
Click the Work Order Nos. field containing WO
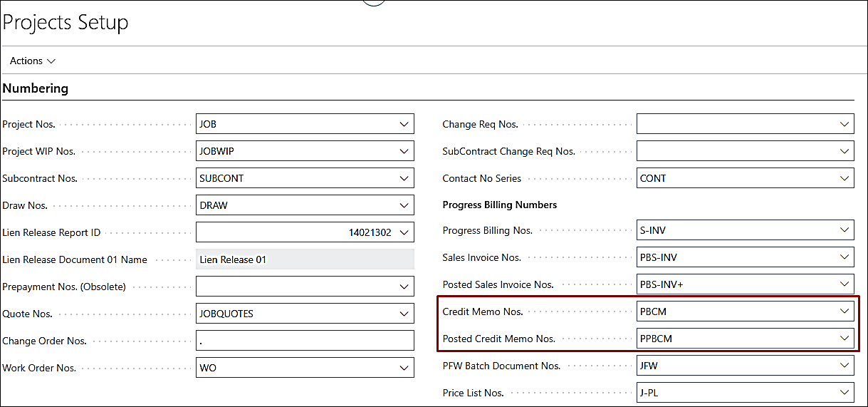(x=305, y=368)
